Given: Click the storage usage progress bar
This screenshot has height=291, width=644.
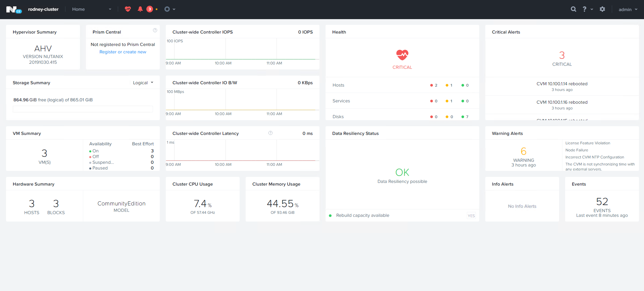Looking at the screenshot, I should tap(83, 109).
